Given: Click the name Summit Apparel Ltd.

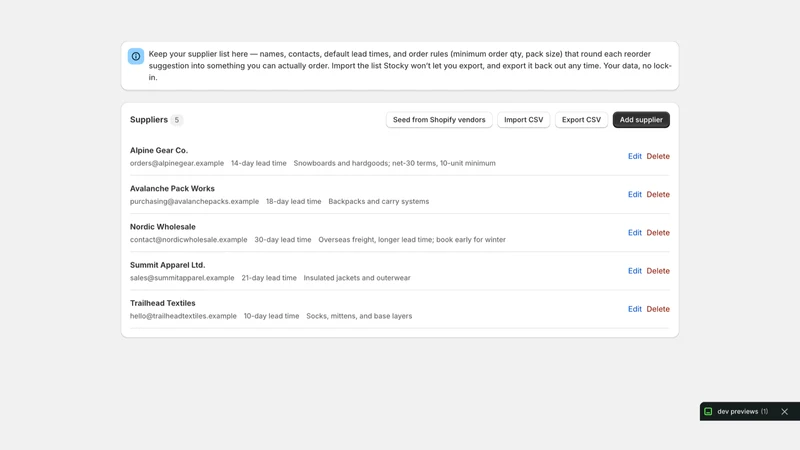Looking at the screenshot, I should [167, 265].
